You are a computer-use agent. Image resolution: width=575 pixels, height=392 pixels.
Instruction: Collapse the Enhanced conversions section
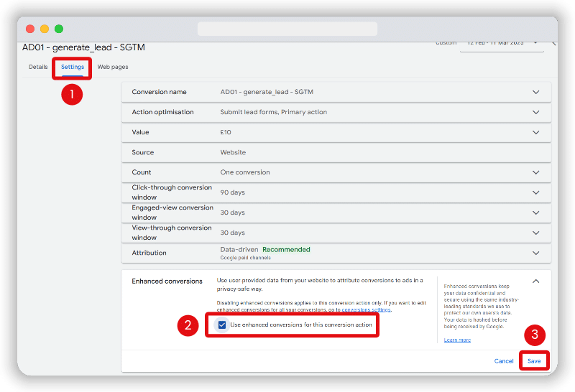click(535, 281)
